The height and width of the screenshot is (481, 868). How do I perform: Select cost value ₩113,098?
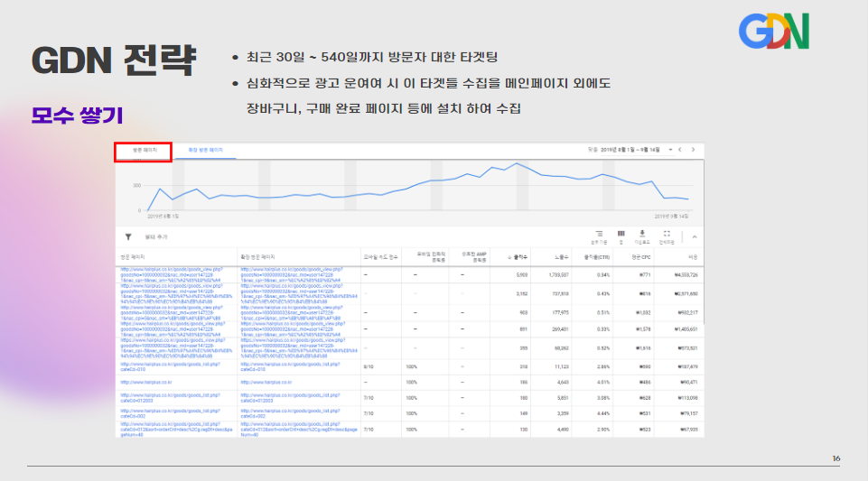coord(687,398)
